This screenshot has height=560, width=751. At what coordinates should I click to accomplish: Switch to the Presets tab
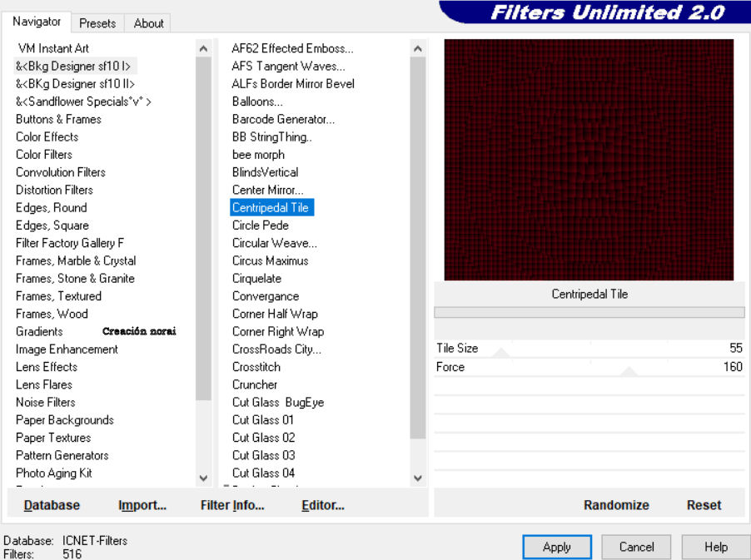pyautogui.click(x=97, y=23)
